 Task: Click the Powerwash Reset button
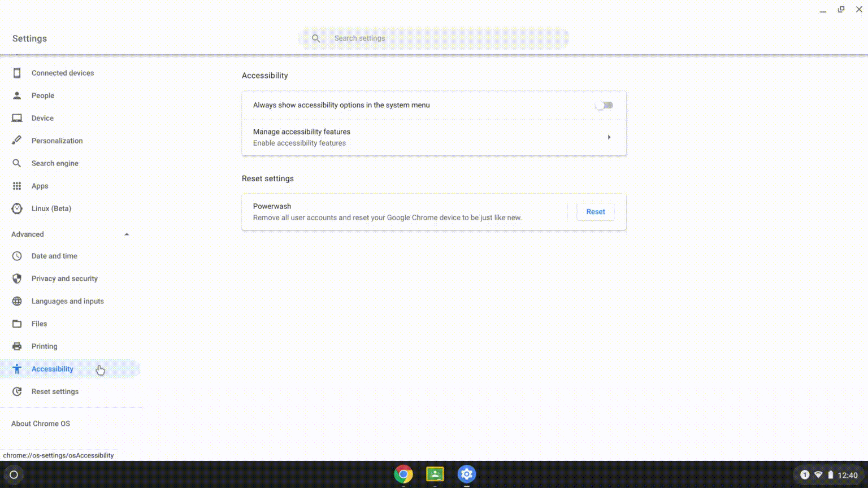coord(595,211)
